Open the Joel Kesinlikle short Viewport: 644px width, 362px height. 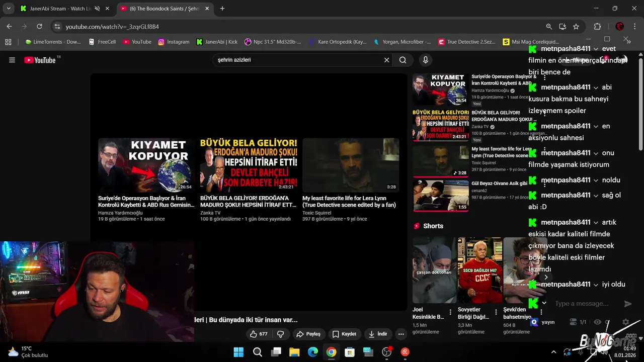pos(434,270)
